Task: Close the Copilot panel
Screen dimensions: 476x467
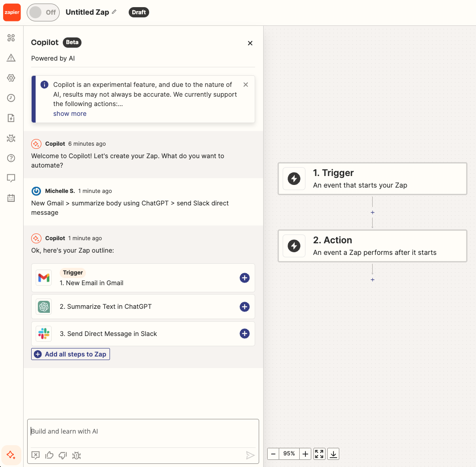Action: [250, 43]
